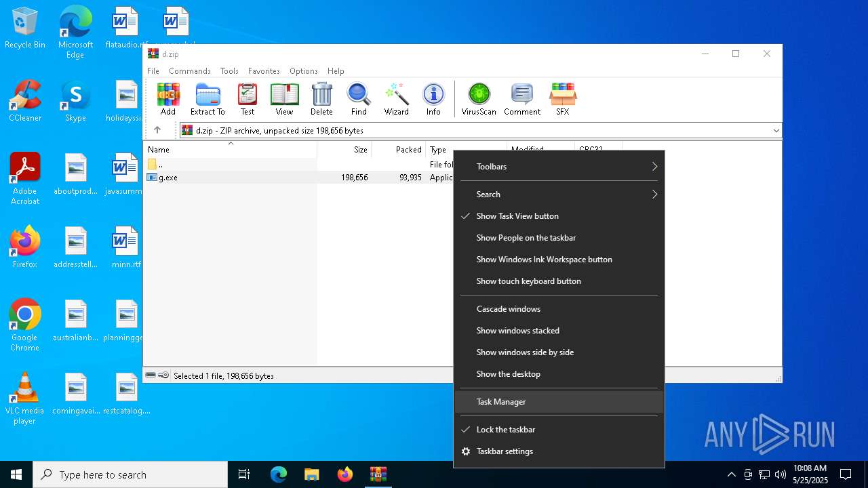Sort by the Packed column header
This screenshot has width=868, height=488.
click(399, 149)
